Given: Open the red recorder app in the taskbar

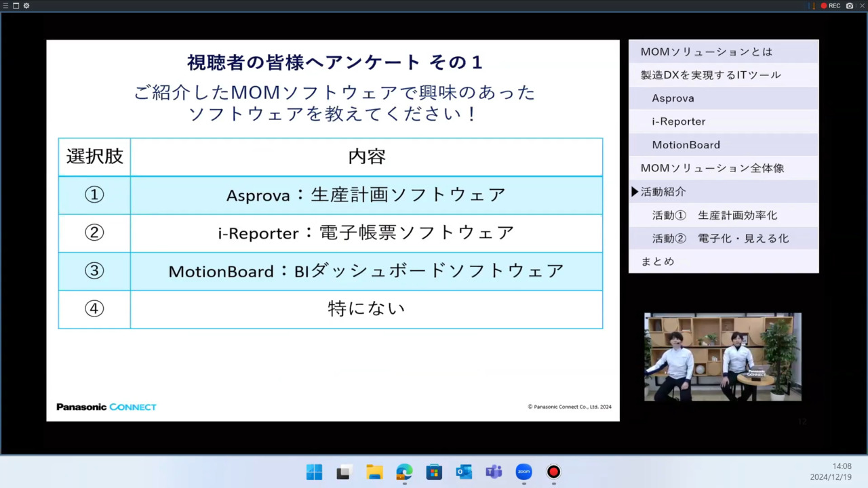Looking at the screenshot, I should click(553, 472).
